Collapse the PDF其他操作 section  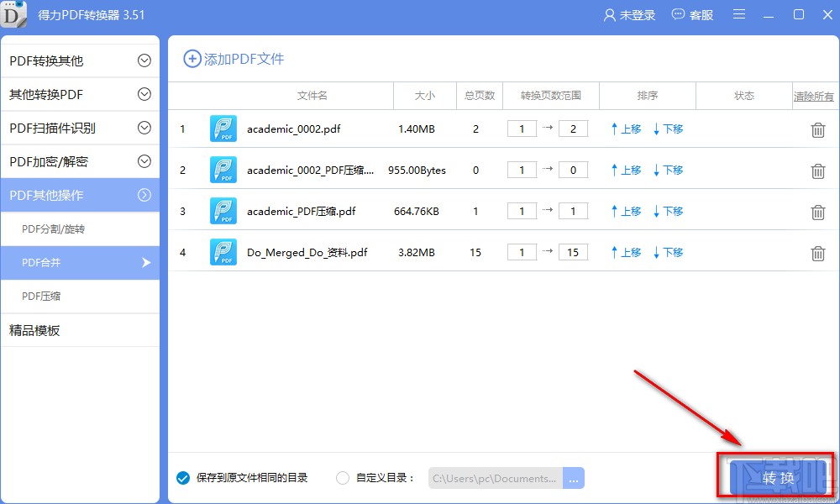81,195
